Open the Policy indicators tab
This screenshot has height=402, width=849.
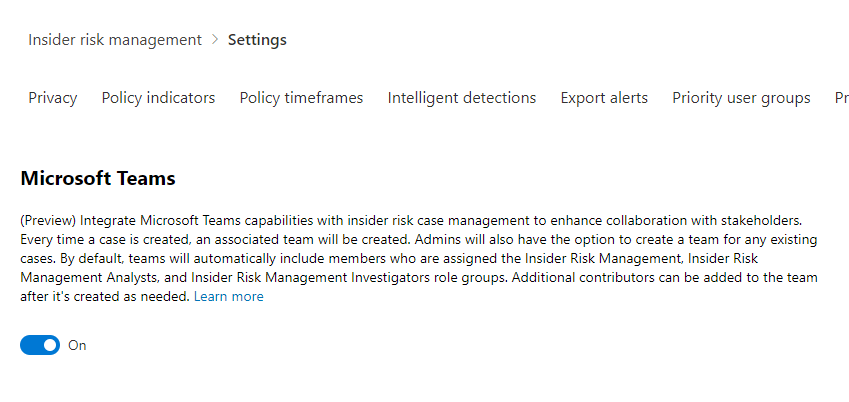[x=158, y=98]
